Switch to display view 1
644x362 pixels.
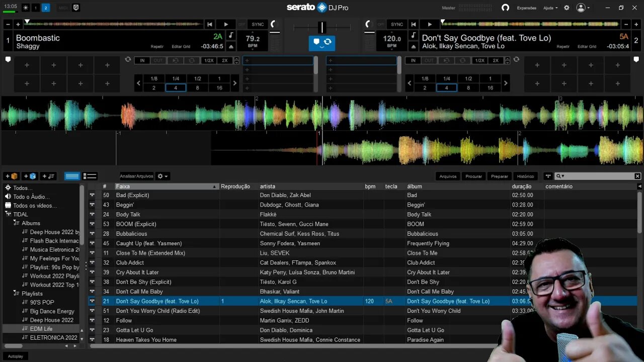36,8
